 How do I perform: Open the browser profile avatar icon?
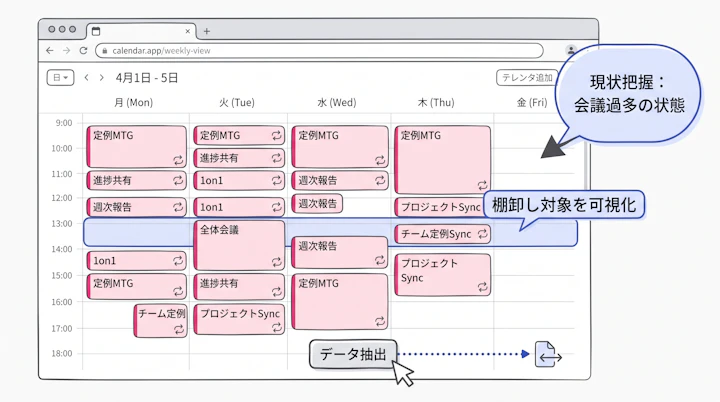[x=571, y=50]
